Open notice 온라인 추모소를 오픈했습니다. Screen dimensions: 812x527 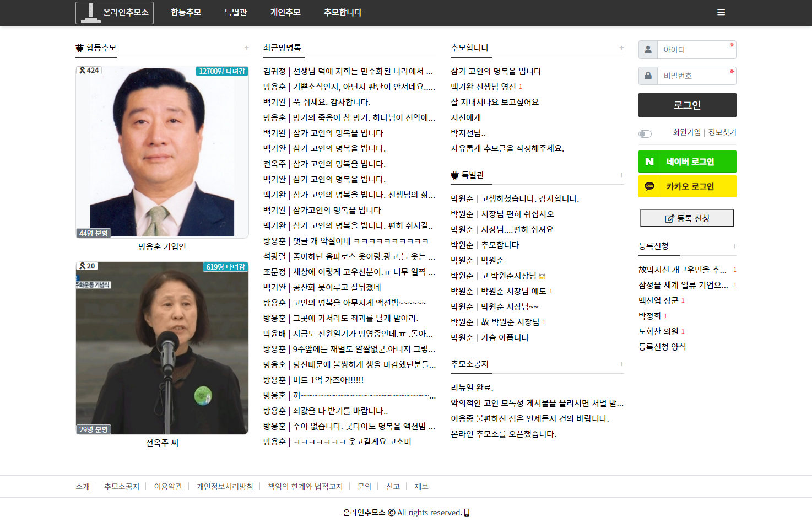(x=504, y=434)
